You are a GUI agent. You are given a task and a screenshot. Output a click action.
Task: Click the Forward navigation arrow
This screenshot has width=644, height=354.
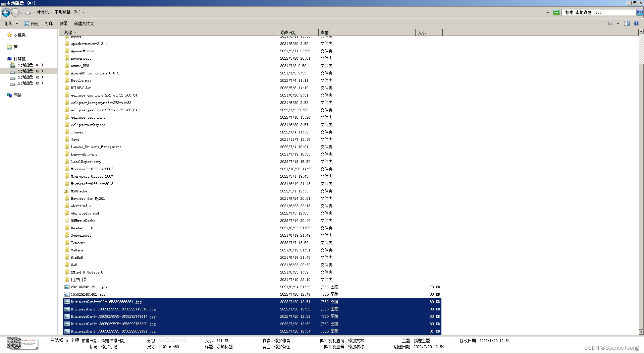tap(15, 12)
